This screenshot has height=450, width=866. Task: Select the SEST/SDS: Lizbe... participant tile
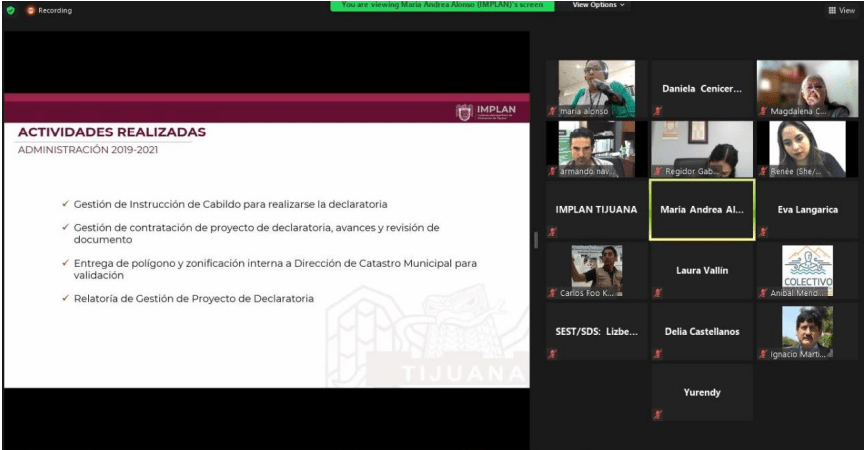pos(596,331)
